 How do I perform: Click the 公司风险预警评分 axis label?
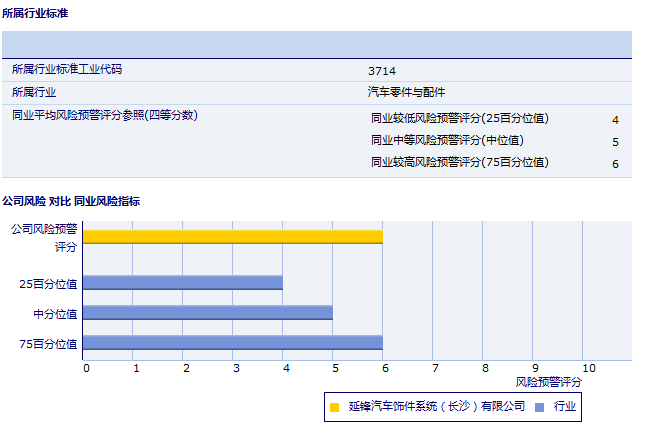pyautogui.click(x=44, y=238)
